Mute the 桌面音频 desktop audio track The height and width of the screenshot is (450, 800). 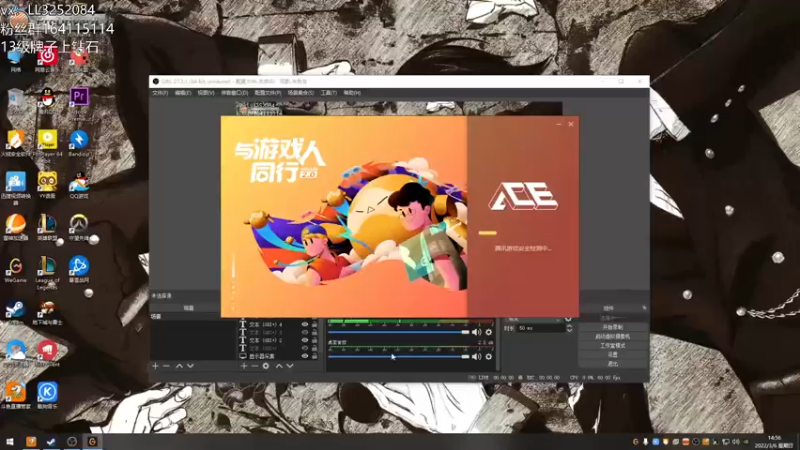tap(477, 357)
